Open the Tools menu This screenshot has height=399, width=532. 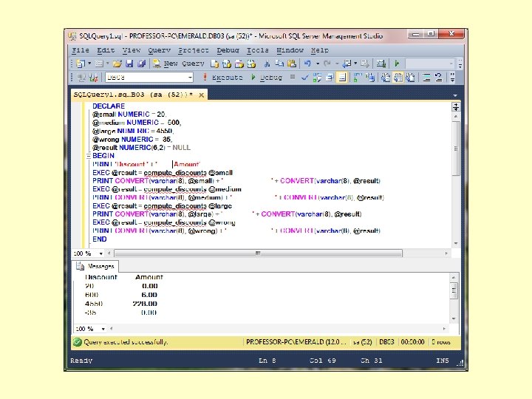(x=258, y=50)
